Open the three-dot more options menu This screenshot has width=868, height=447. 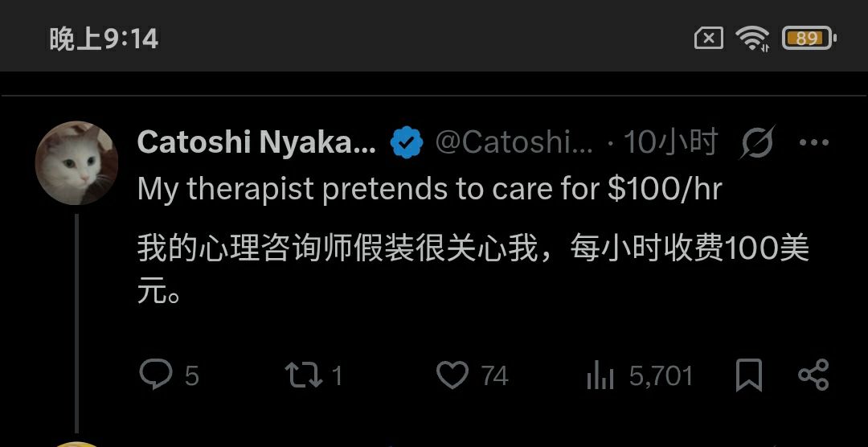pyautogui.click(x=813, y=142)
